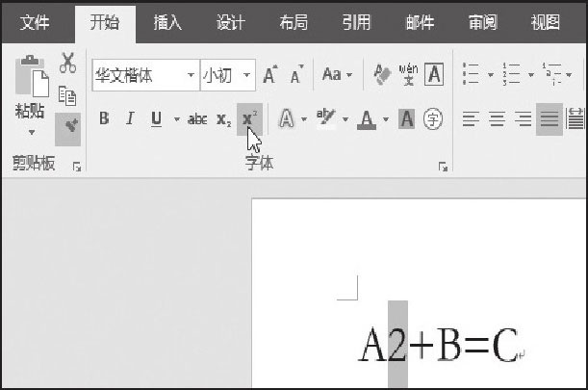Align text right
Screen dimensions: 588x390
pos(524,119)
